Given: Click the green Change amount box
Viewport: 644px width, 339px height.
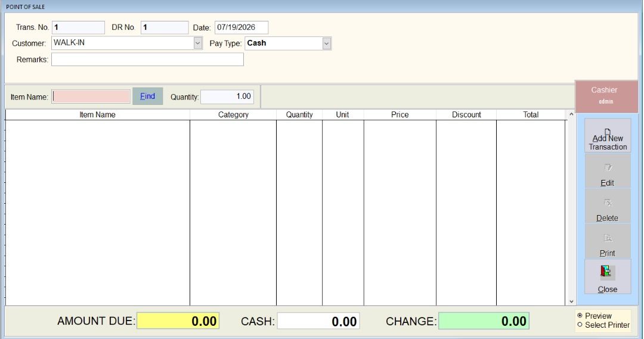Looking at the screenshot, I should (x=484, y=321).
